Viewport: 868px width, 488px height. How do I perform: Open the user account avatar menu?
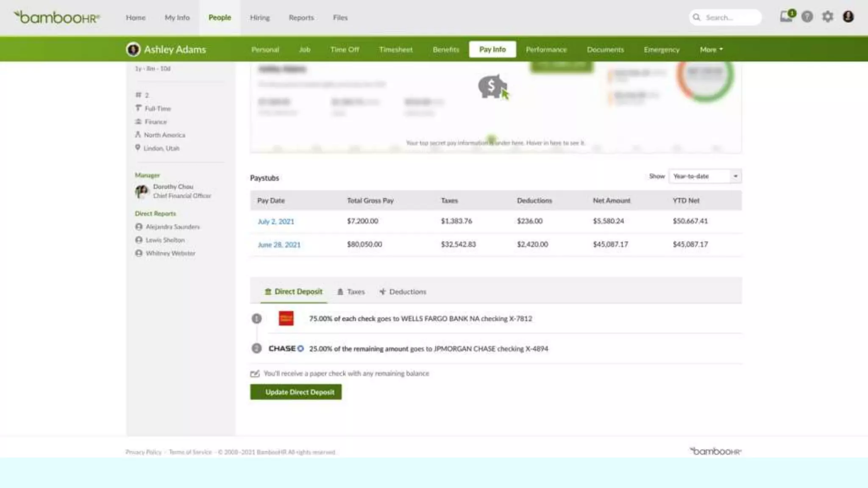(x=848, y=17)
